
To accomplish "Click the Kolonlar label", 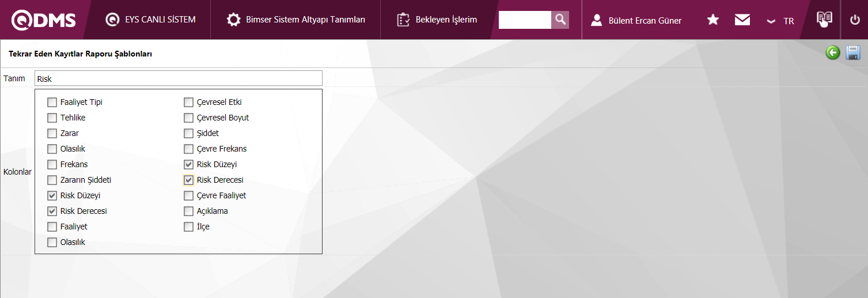I will click(17, 172).
